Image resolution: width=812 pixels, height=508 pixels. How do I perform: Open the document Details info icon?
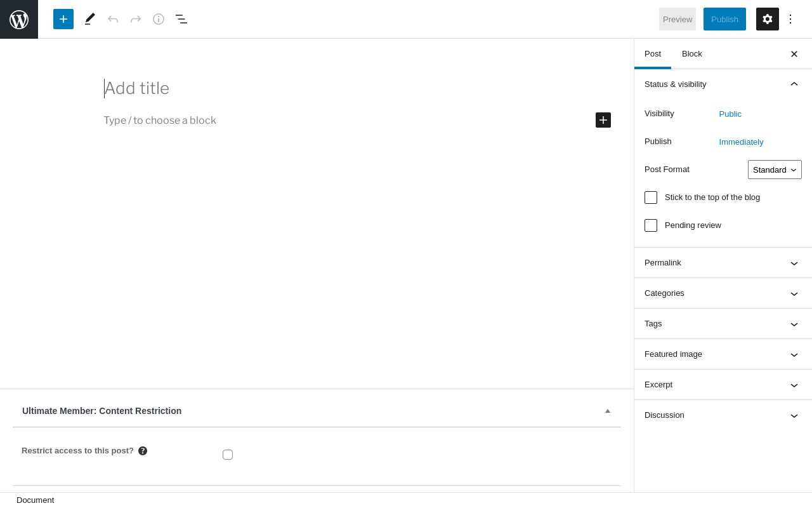[x=159, y=19]
